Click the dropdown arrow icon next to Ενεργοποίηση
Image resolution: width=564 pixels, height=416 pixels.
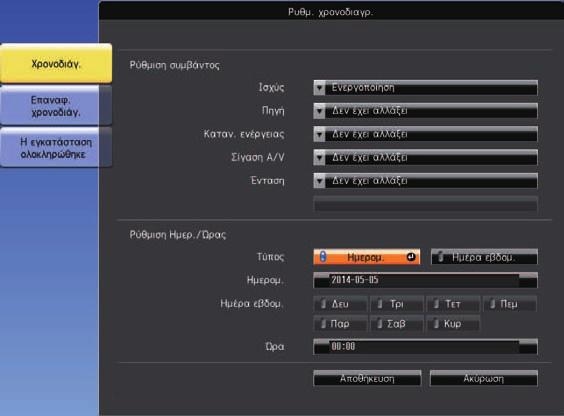coord(319,88)
